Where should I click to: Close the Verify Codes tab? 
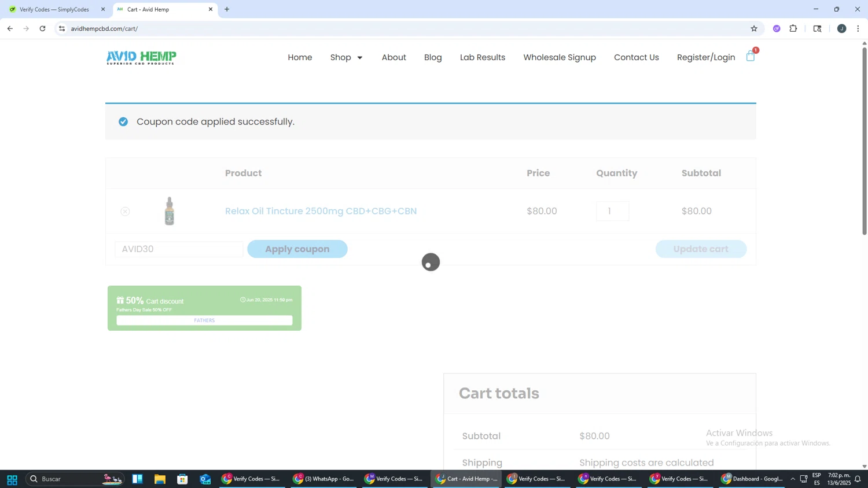(x=103, y=9)
